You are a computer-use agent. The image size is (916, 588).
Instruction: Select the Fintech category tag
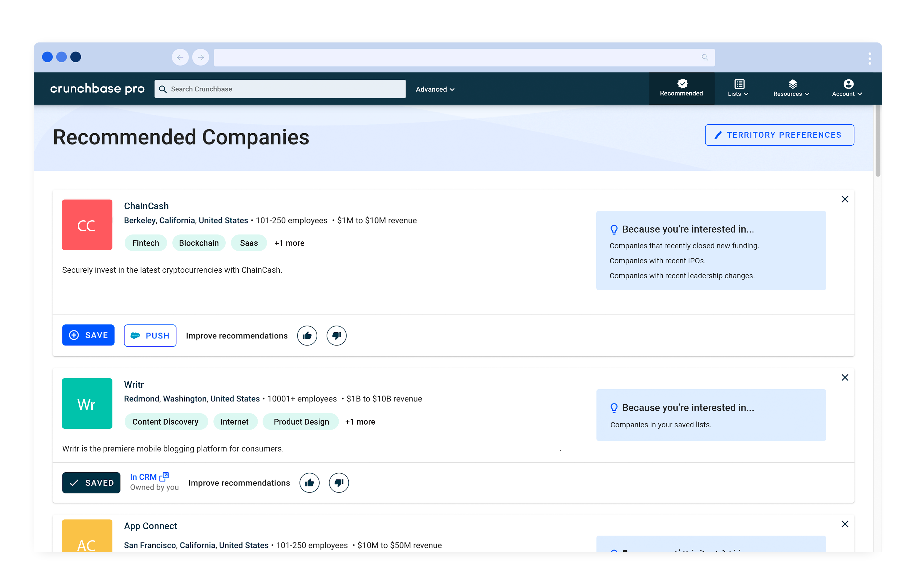[145, 243]
